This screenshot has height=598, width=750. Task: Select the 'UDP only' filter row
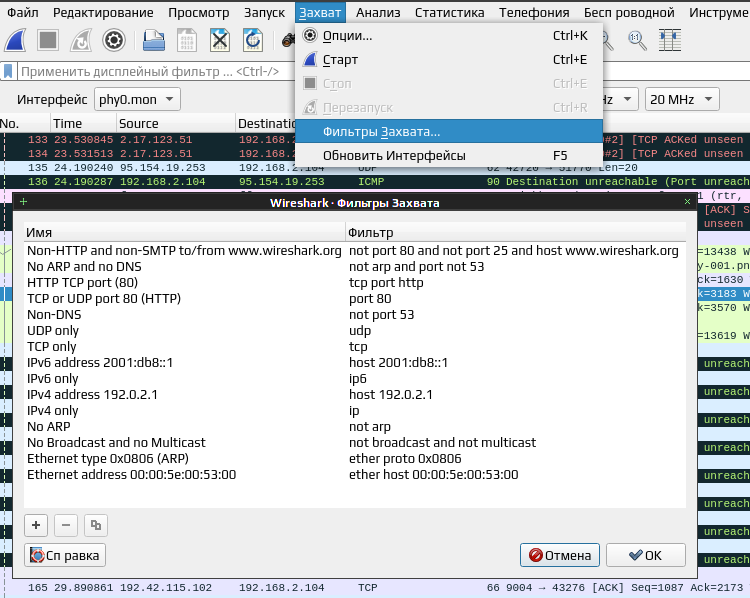pos(355,331)
